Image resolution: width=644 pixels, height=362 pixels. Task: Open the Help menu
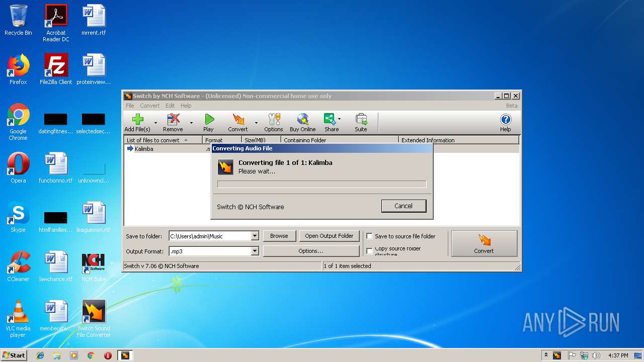186,106
